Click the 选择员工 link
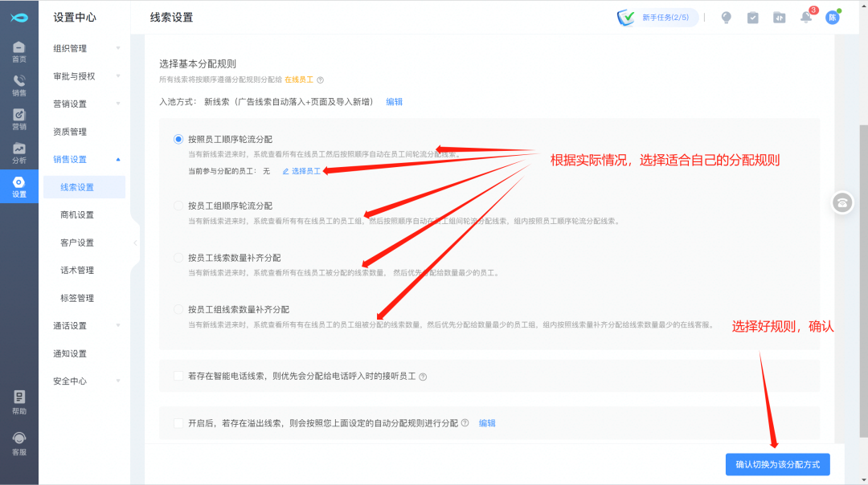Screen dimensions: 868x485 (x=301, y=171)
